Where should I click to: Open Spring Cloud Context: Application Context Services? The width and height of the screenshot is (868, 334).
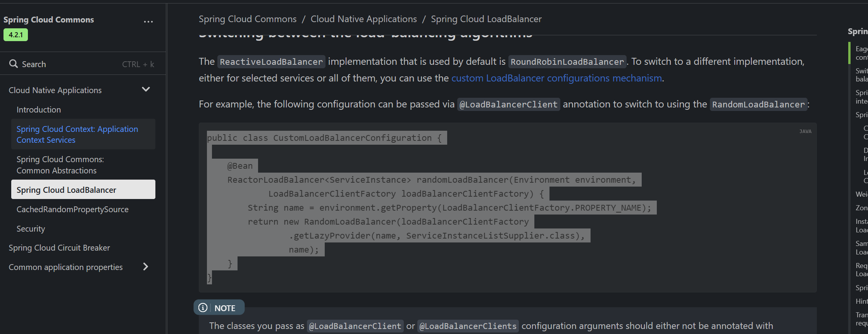tap(83, 134)
